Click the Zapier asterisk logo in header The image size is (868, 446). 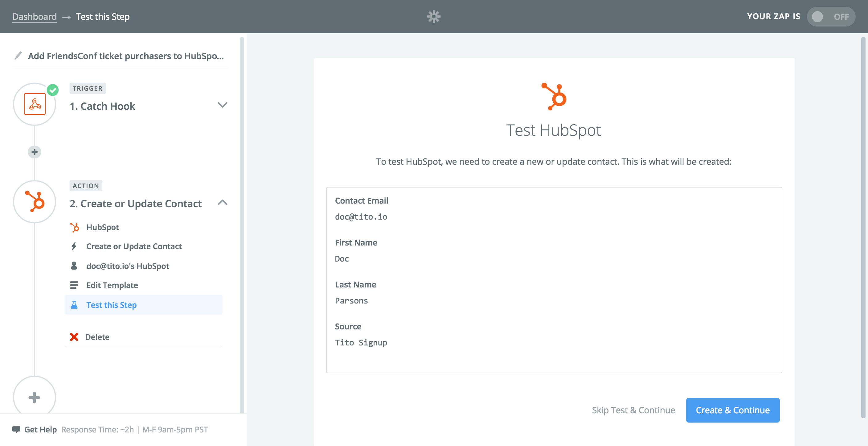click(434, 17)
